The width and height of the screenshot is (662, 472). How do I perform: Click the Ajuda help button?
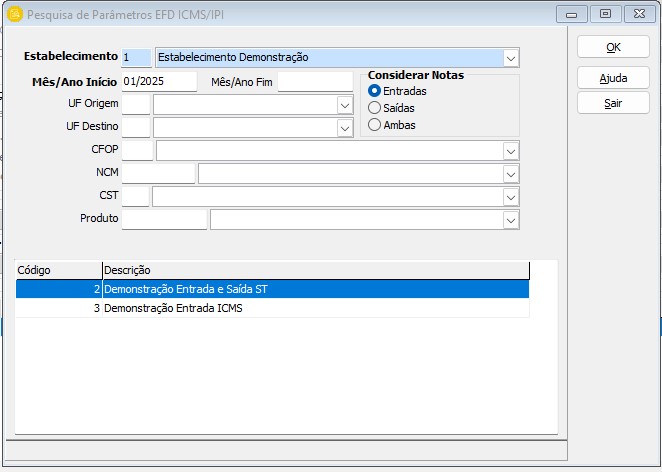(x=613, y=78)
